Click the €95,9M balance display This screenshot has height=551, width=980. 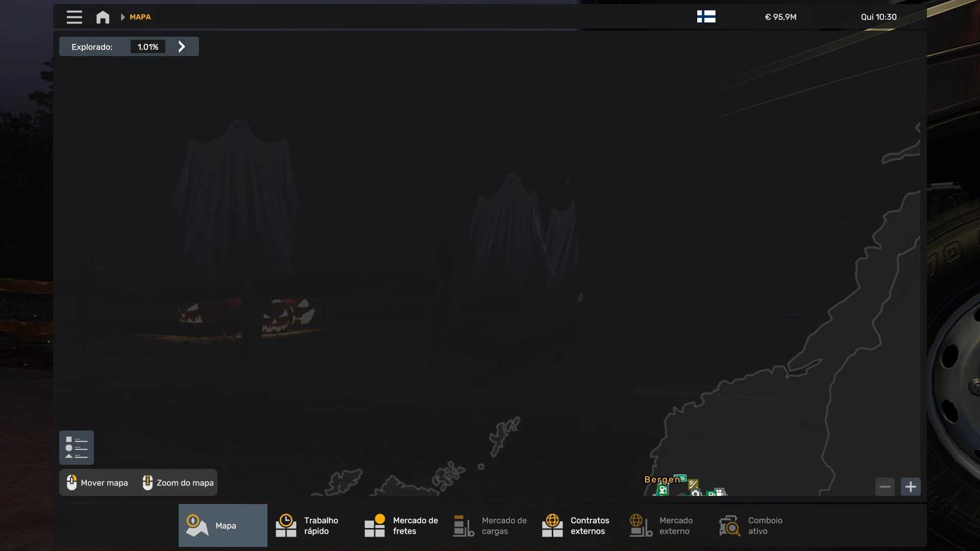click(x=780, y=17)
